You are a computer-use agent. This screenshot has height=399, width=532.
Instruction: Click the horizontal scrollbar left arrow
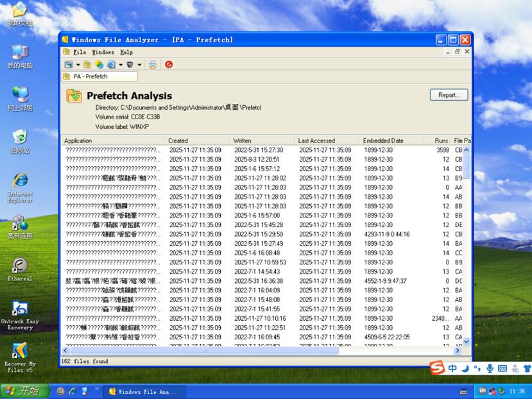65,350
